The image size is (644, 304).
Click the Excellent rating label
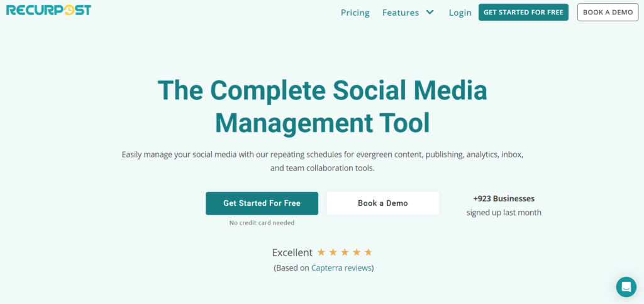[292, 252]
